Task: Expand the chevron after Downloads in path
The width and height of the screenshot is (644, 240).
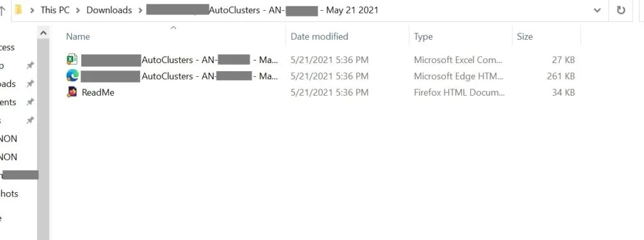Action: pos(140,10)
